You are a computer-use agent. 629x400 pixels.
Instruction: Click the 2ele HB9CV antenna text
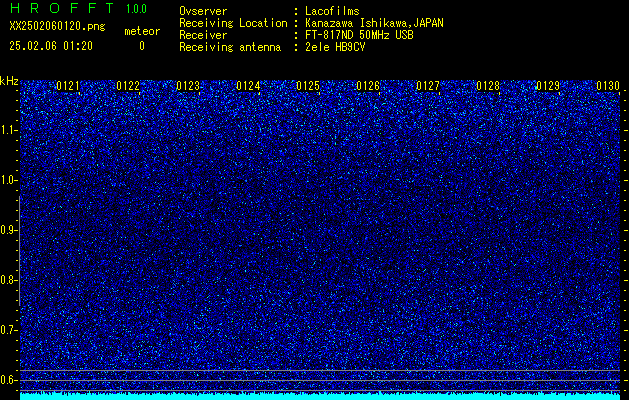(x=335, y=47)
